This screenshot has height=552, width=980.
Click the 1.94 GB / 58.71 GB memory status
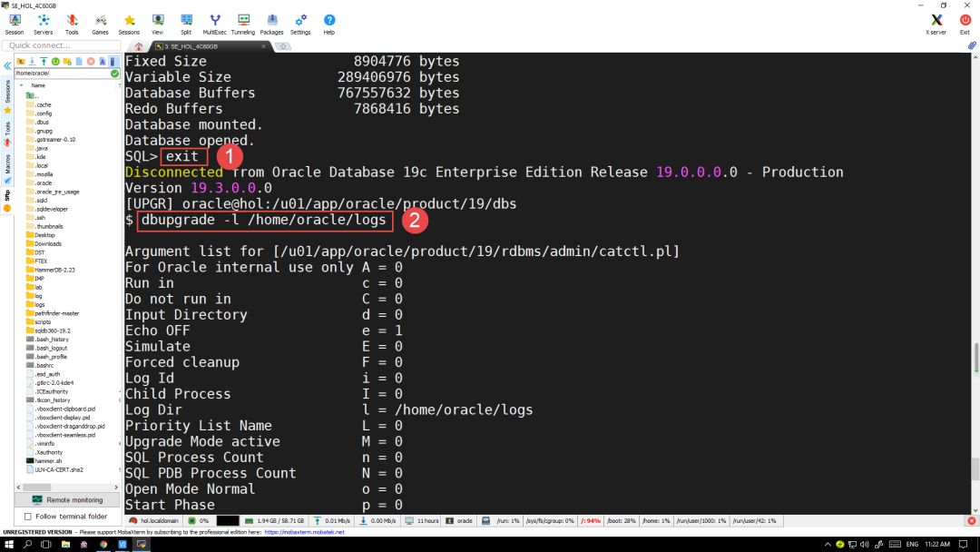274,521
